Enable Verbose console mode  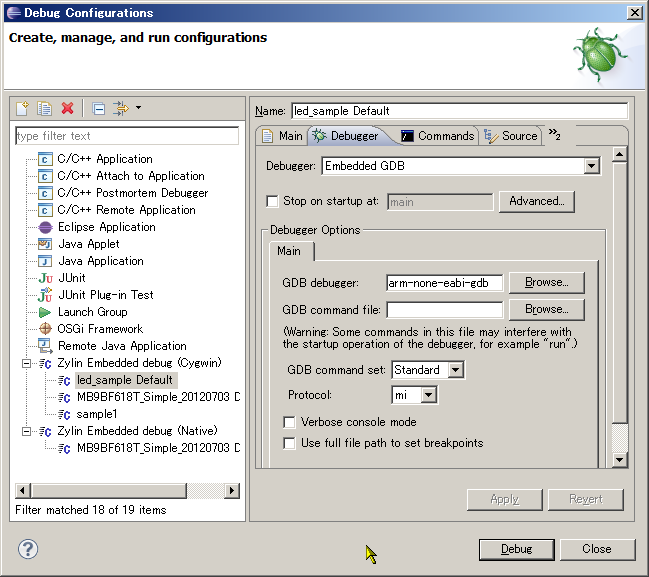click(290, 423)
